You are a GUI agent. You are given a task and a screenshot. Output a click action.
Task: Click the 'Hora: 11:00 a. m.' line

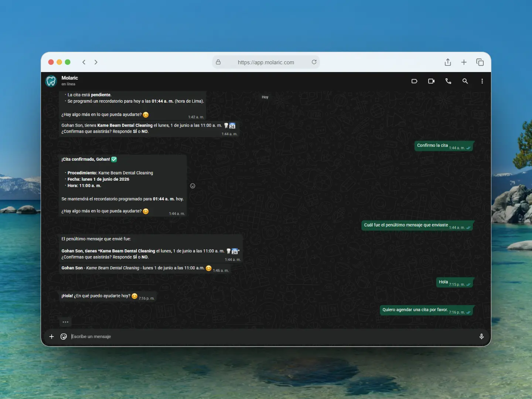click(84, 185)
